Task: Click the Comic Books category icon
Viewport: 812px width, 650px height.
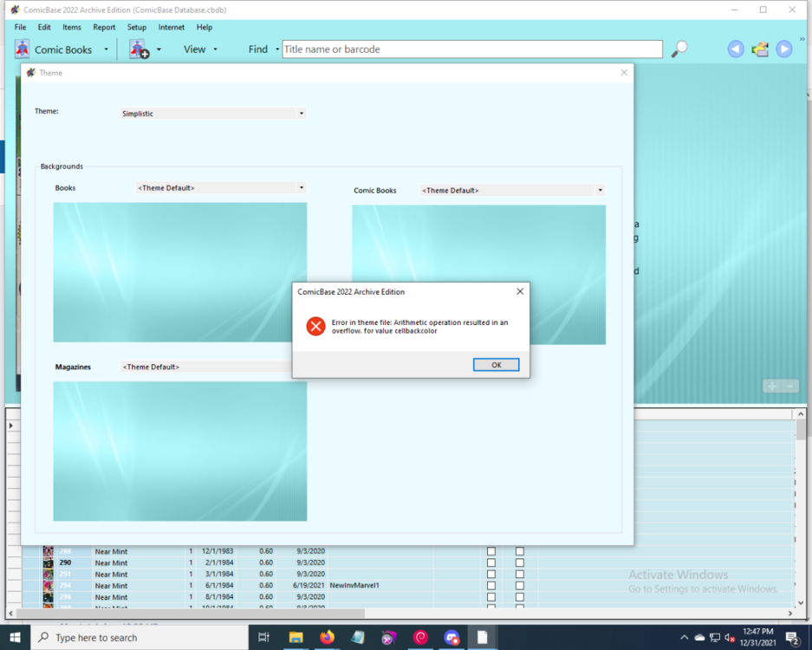Action: pos(22,49)
